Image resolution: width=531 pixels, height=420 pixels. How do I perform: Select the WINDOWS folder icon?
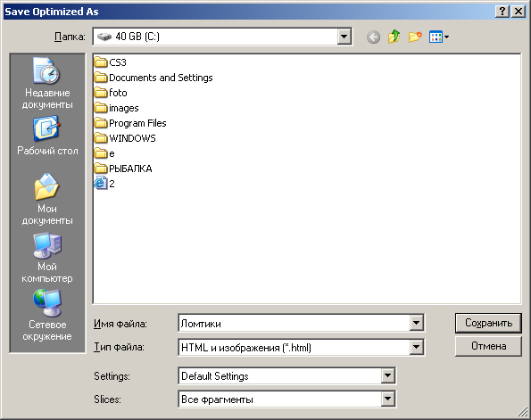101,138
